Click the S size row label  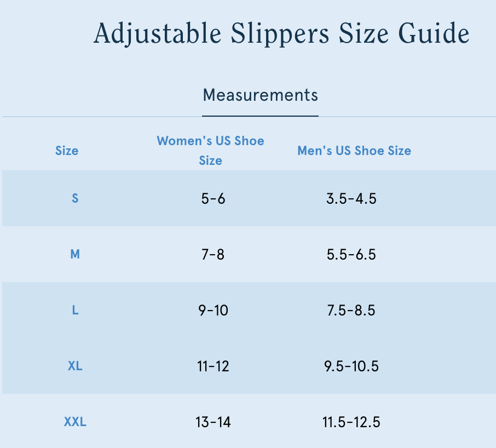[x=75, y=198]
